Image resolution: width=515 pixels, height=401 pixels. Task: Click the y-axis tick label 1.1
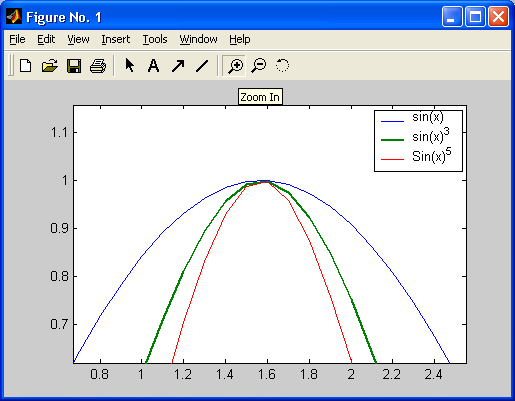(59, 133)
